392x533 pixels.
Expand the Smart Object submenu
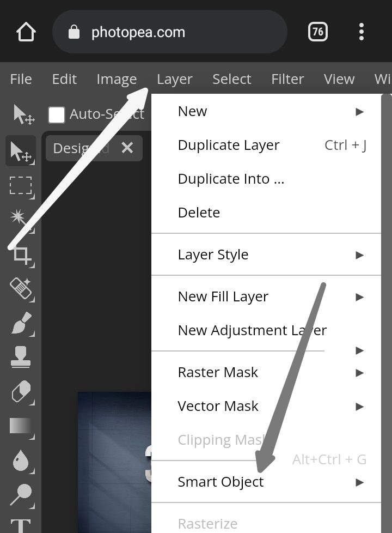[x=266, y=482]
